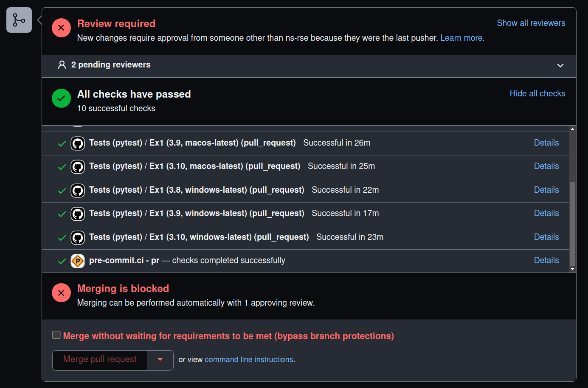Viewport: 588px width, 388px height.
Task: Click scroll-down arrow of checks list
Action: [x=572, y=269]
